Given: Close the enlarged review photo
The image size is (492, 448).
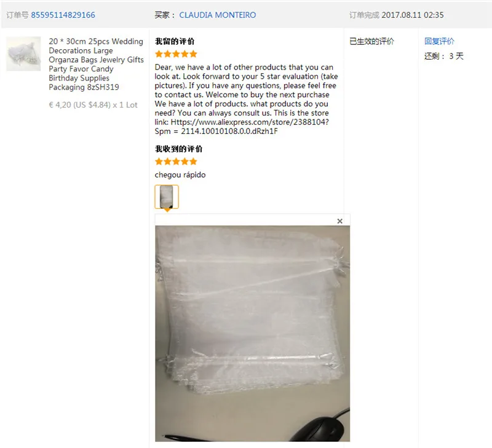Looking at the screenshot, I should pyautogui.click(x=339, y=221).
